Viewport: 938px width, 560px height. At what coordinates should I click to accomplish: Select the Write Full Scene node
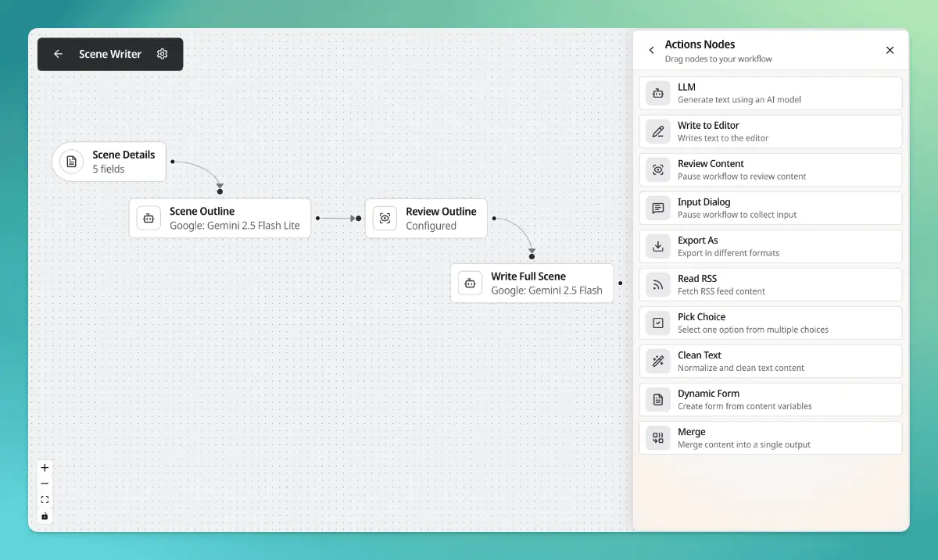[x=532, y=283]
